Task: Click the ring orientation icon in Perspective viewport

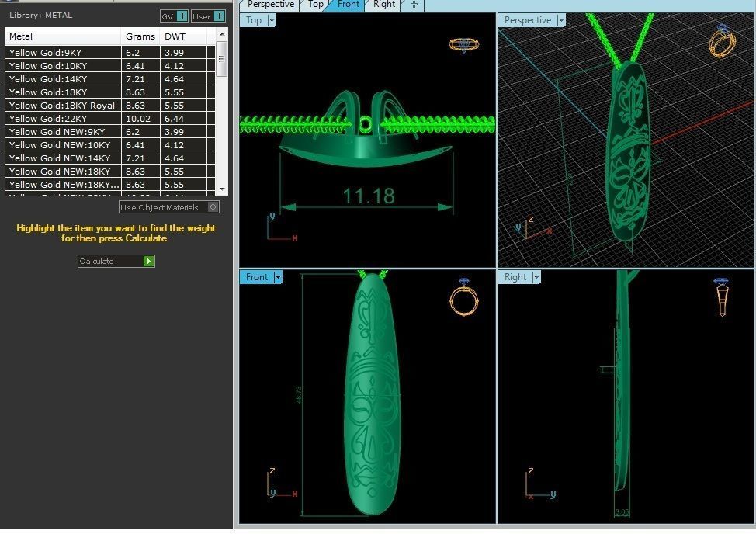Action: pos(721,41)
